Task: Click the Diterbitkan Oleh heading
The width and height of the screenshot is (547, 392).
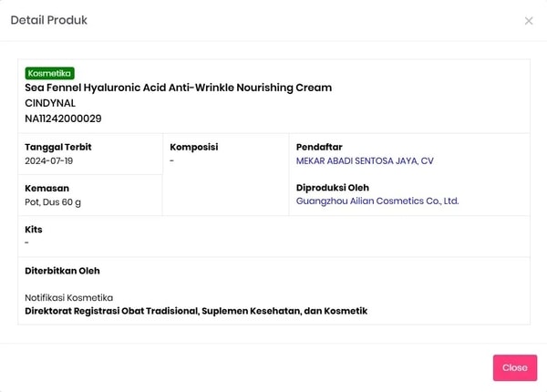Action: coord(62,271)
